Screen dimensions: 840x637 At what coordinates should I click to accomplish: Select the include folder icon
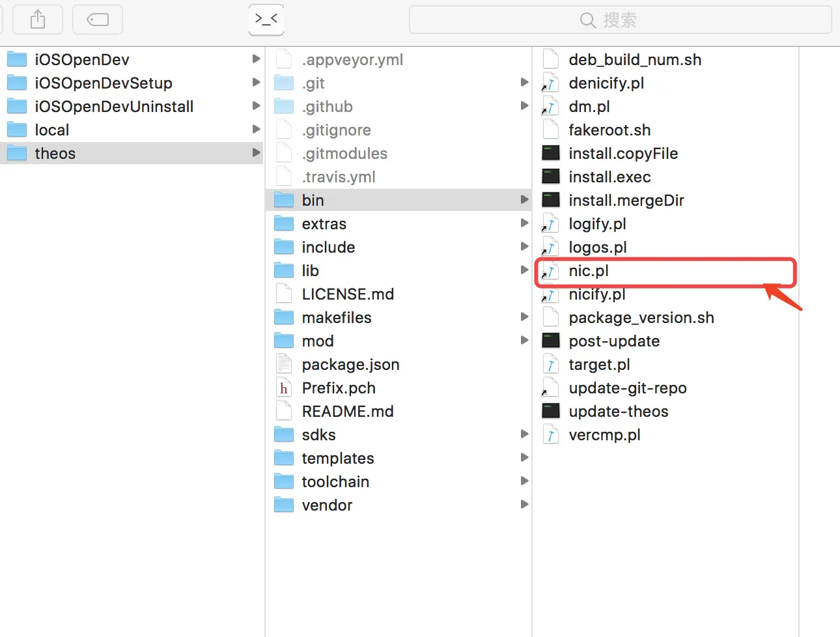coord(284,247)
